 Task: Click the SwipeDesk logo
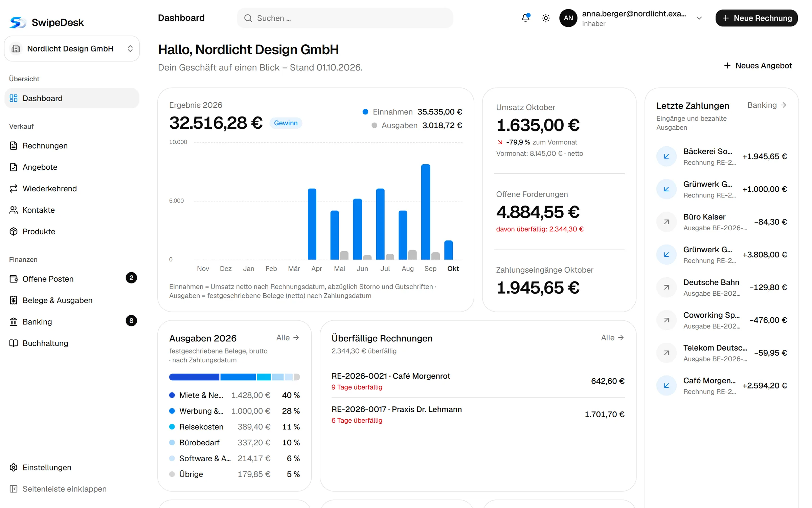47,22
